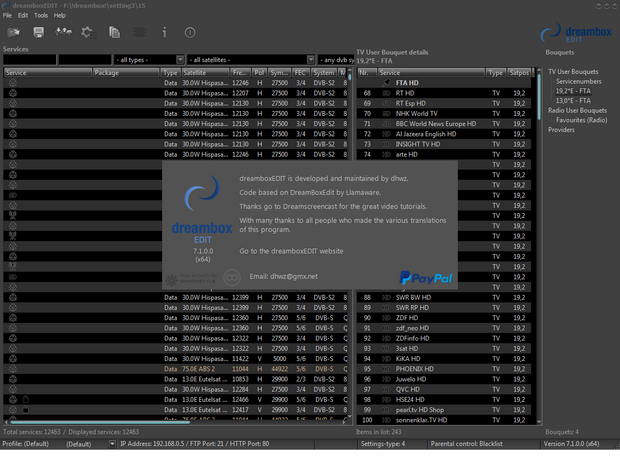Click the list lines toolbar icon
The image size is (620, 465).
139,32
